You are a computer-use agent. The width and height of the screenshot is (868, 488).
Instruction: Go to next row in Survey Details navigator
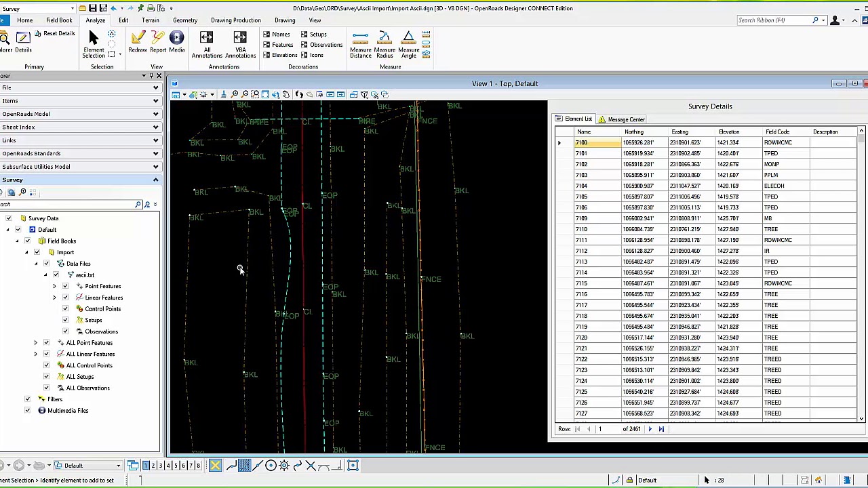click(x=650, y=429)
